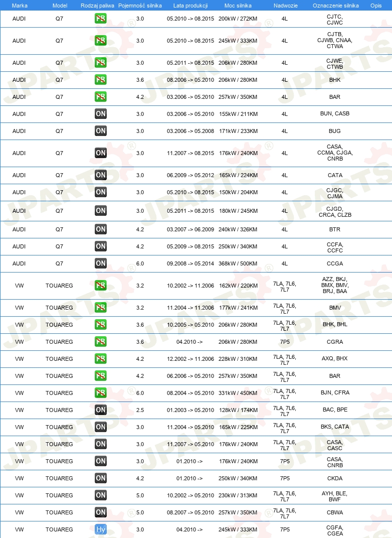The image size is (392, 538).
Task: Click the ON icon in the Touareg 2.5 BAC, BPE row
Action: [x=100, y=410]
